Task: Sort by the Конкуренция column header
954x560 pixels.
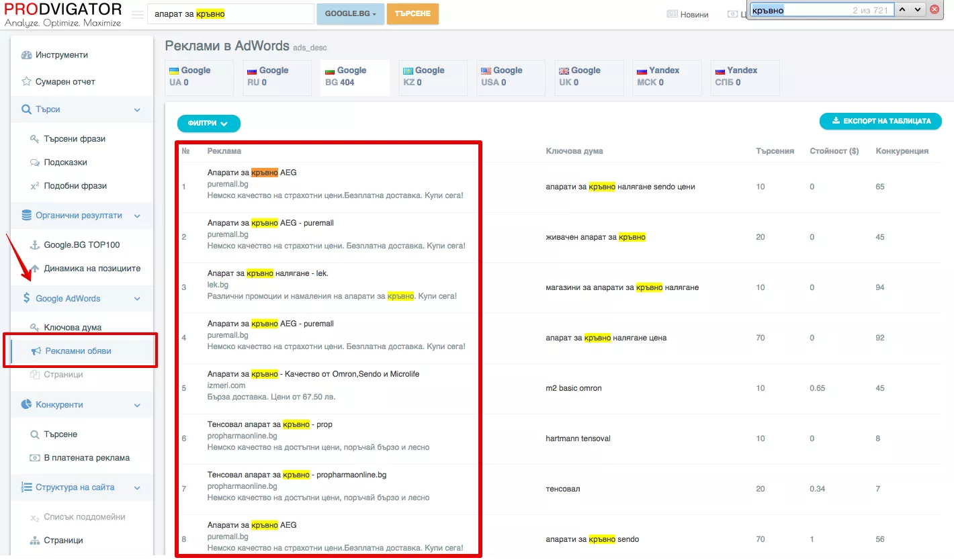Action: [x=902, y=151]
